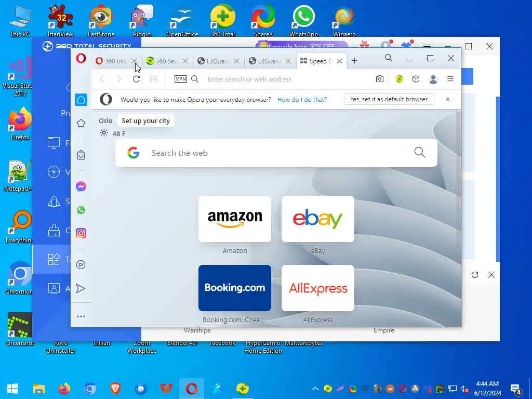The width and height of the screenshot is (532, 399).
Task: Focus the Google Search the web box
Action: (276, 153)
